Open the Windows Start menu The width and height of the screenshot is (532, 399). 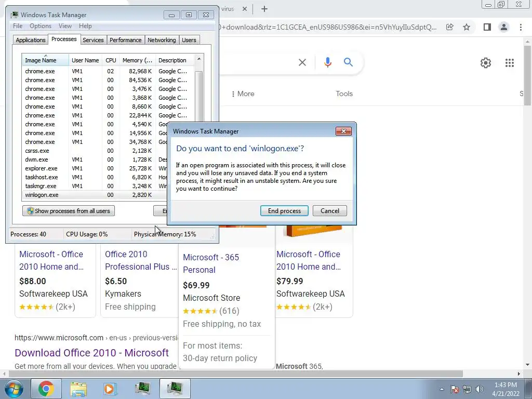[14, 389]
